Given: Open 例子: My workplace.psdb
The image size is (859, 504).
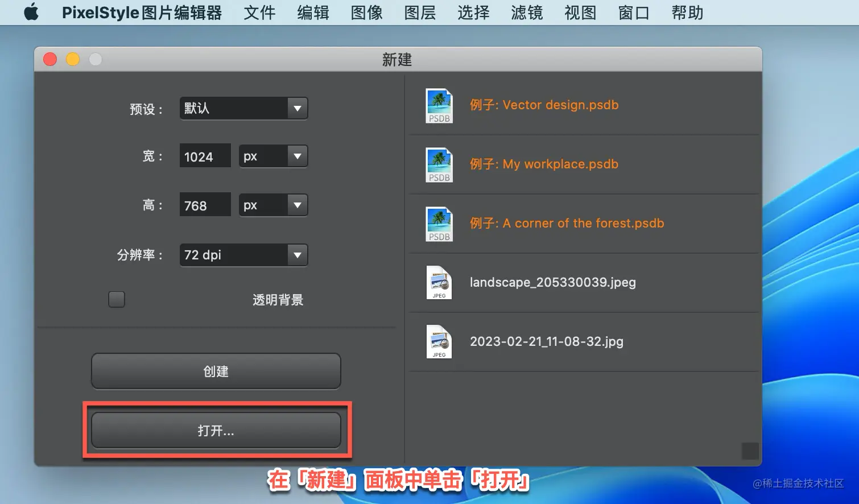Looking at the screenshot, I should [x=544, y=164].
